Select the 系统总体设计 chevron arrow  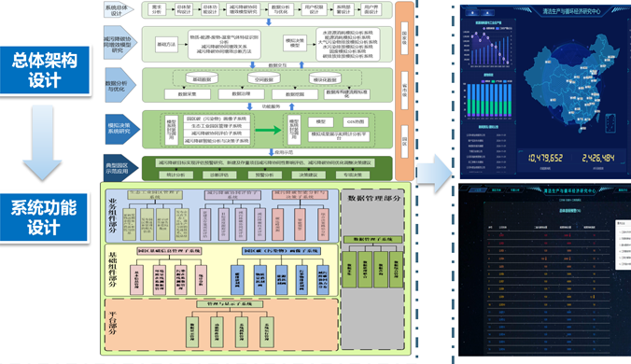pyautogui.click(x=119, y=10)
